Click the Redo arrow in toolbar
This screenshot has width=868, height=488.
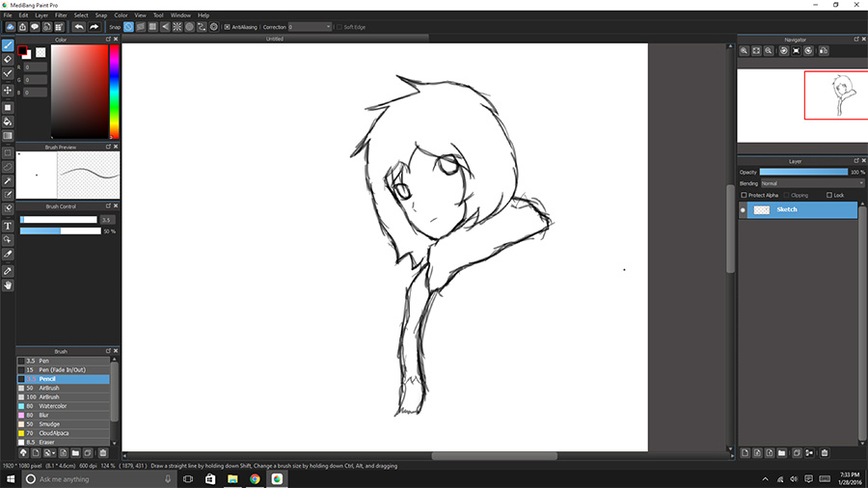coord(94,27)
